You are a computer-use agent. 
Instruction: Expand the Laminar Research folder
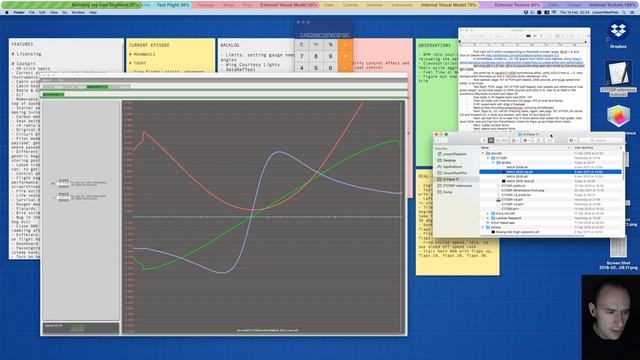pyautogui.click(x=488, y=218)
